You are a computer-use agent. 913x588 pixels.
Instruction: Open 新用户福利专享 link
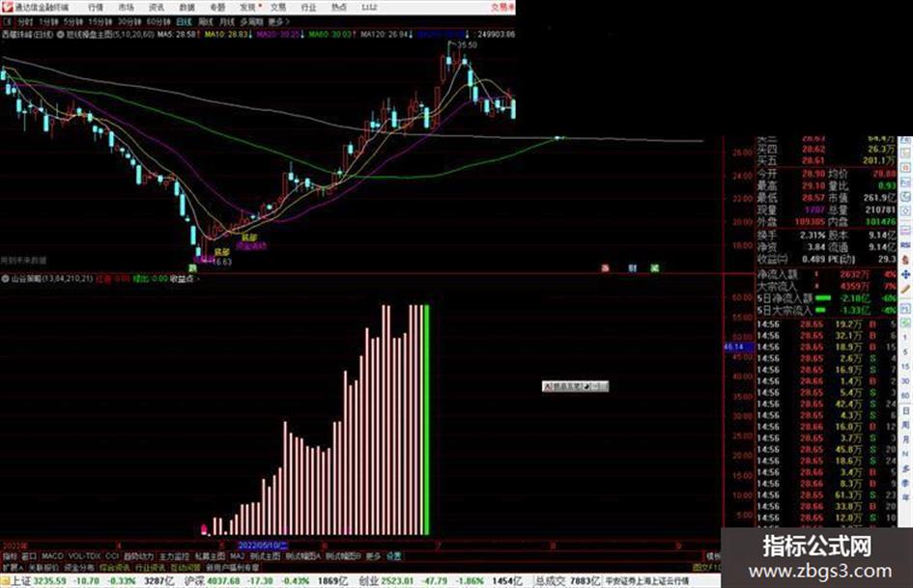coord(232,567)
